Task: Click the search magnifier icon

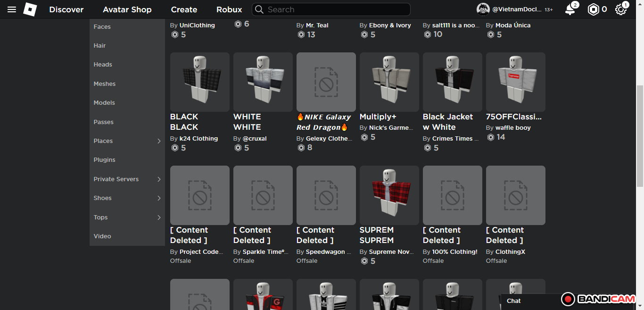Action: 259,9
